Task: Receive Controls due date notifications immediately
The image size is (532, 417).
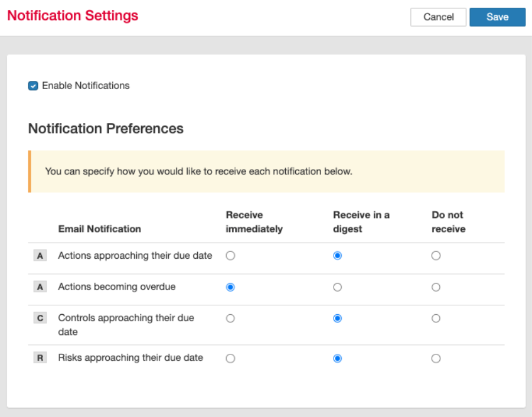Action: [230, 318]
